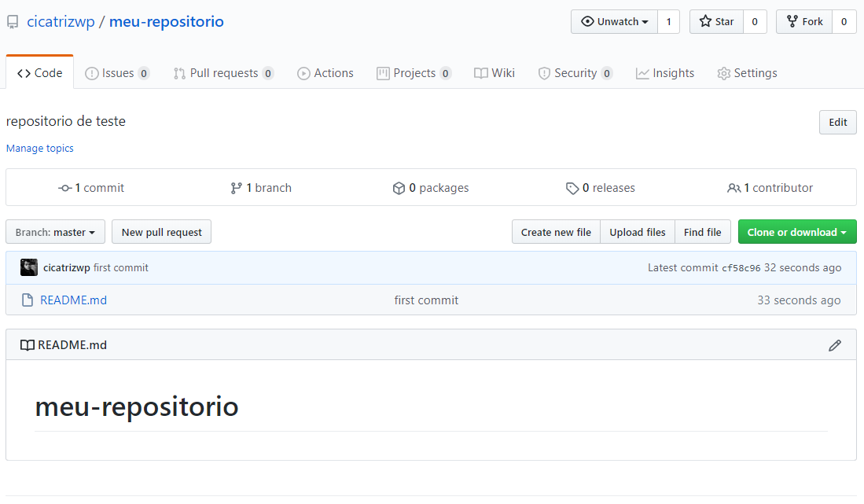Click '33 seconds ago' timestamp in file row

799,300
